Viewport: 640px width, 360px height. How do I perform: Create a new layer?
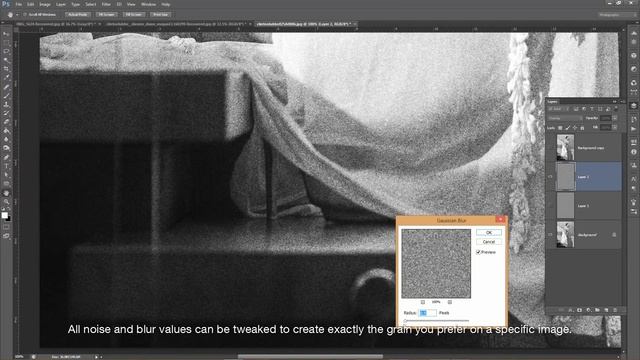[x=606, y=310]
